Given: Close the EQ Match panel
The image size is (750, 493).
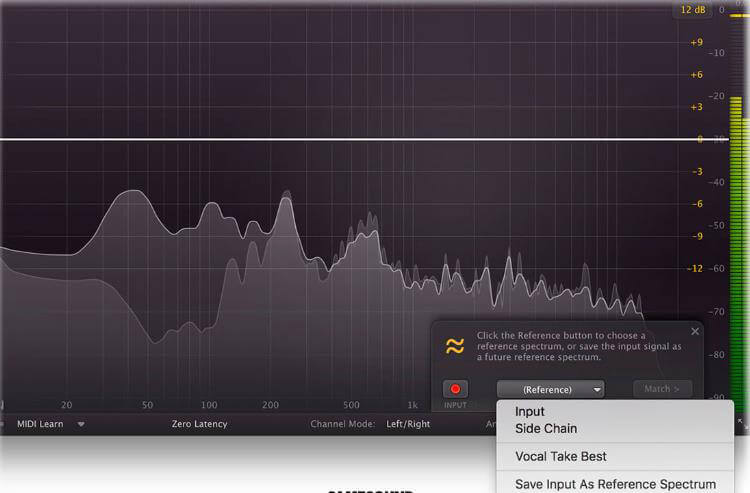Looking at the screenshot, I should pyautogui.click(x=695, y=331).
